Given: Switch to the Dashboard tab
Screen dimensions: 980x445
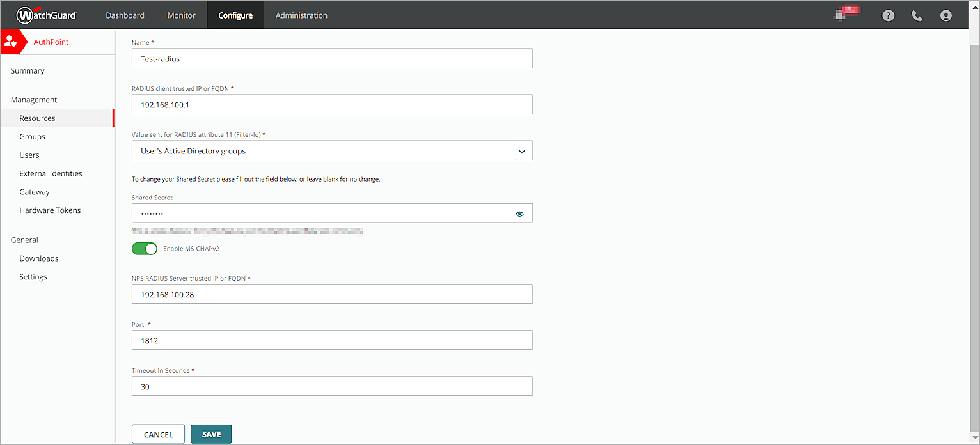Looking at the screenshot, I should (125, 15).
